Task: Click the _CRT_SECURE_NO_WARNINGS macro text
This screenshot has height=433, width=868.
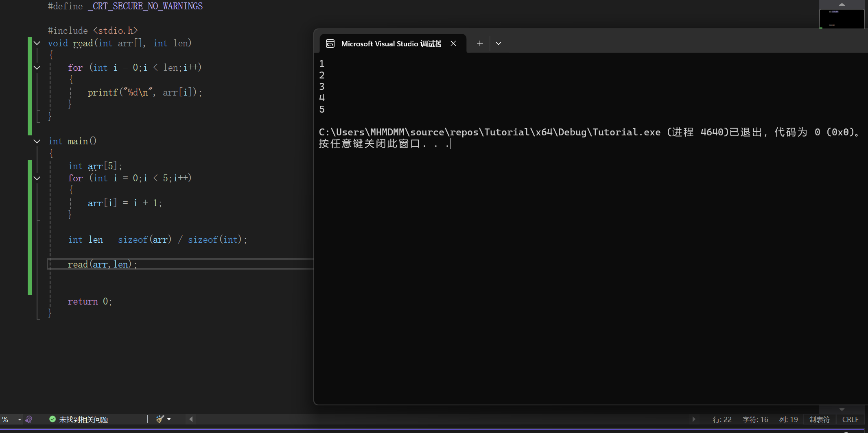Action: pyautogui.click(x=145, y=6)
